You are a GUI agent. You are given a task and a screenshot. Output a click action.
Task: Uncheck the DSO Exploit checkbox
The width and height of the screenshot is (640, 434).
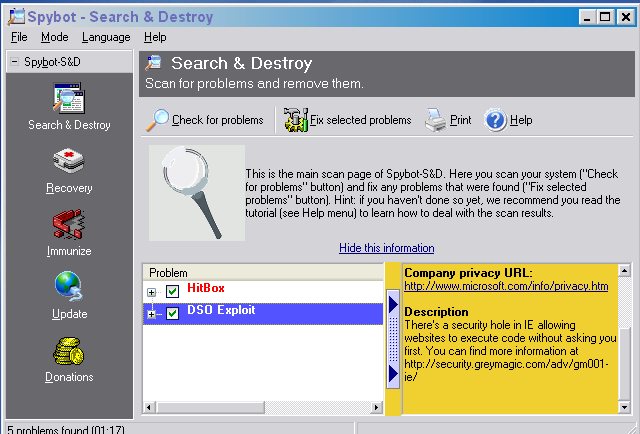(172, 314)
